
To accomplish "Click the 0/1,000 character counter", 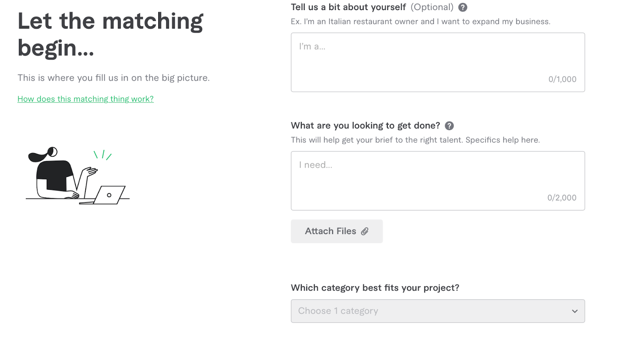I will [x=562, y=79].
